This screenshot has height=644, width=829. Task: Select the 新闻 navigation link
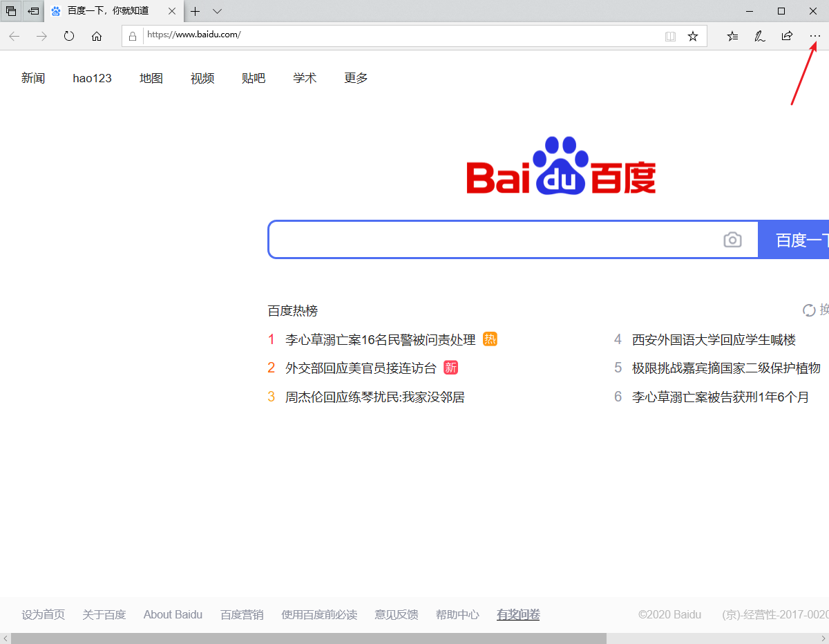[33, 78]
